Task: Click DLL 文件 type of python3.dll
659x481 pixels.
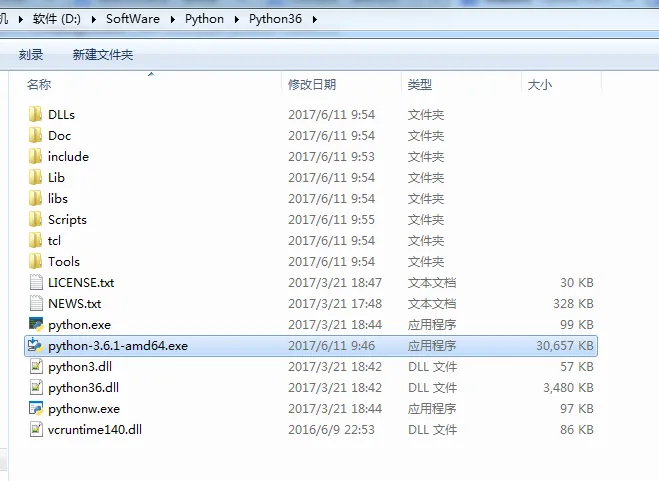Action: coord(432,367)
